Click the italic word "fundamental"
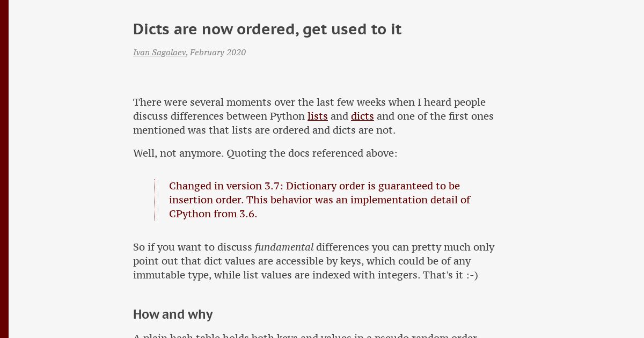 pyautogui.click(x=284, y=247)
